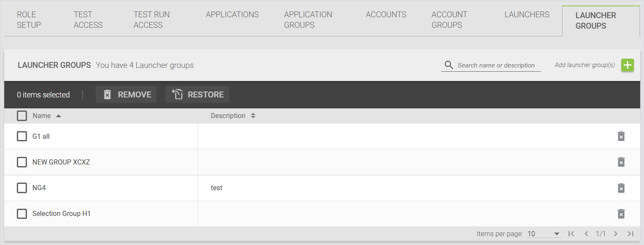Go to the next page arrow

616,234
